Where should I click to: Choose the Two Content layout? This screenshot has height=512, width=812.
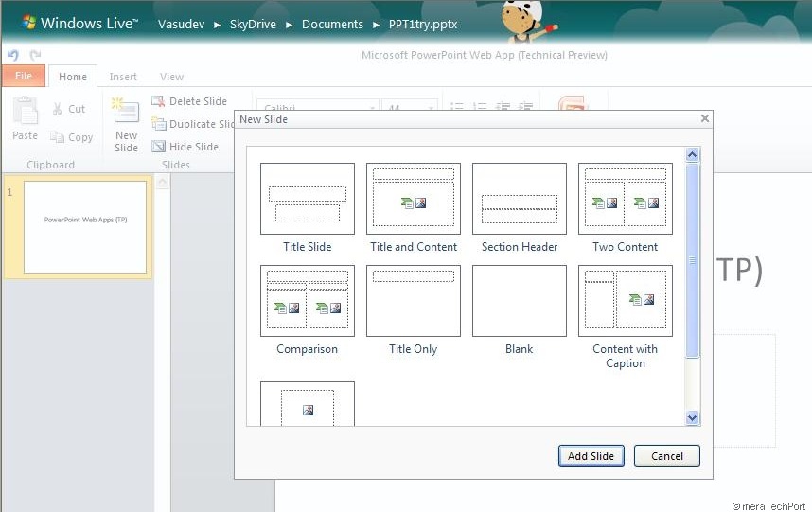[x=625, y=199]
